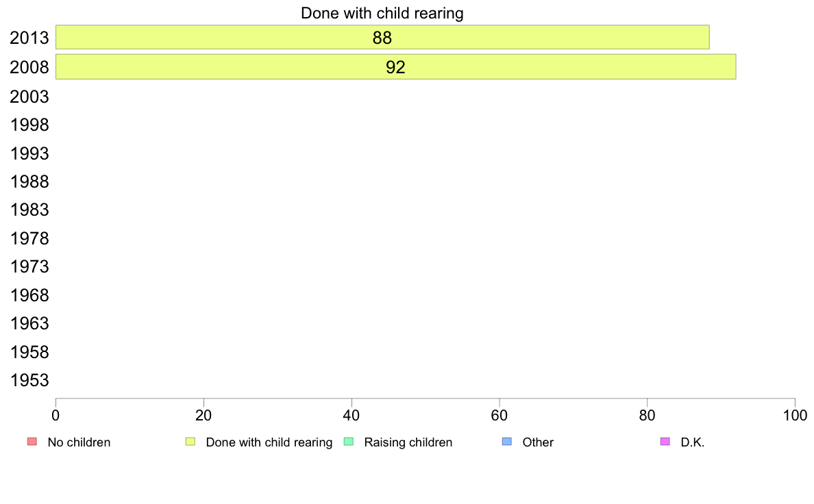814x504 pixels.
Task: Click the blue Other legend swatch
Action: click(507, 442)
